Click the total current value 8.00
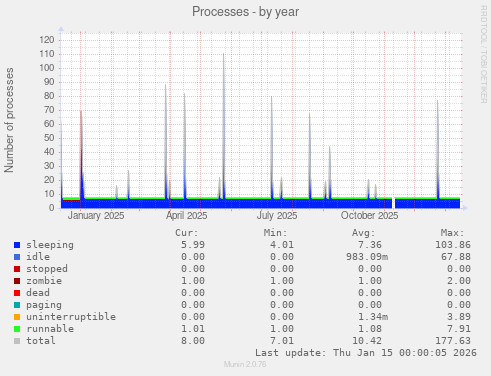Screen dimensions: 491x376 [193, 341]
